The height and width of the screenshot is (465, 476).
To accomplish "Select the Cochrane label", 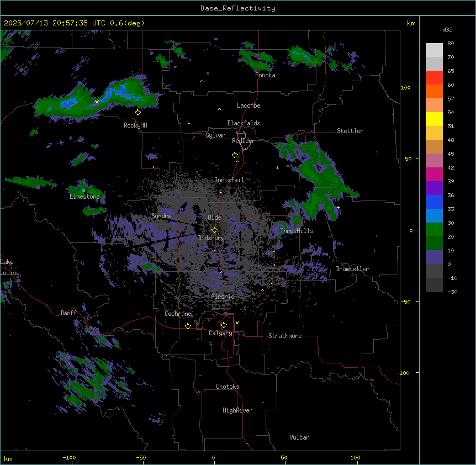I will [178, 314].
